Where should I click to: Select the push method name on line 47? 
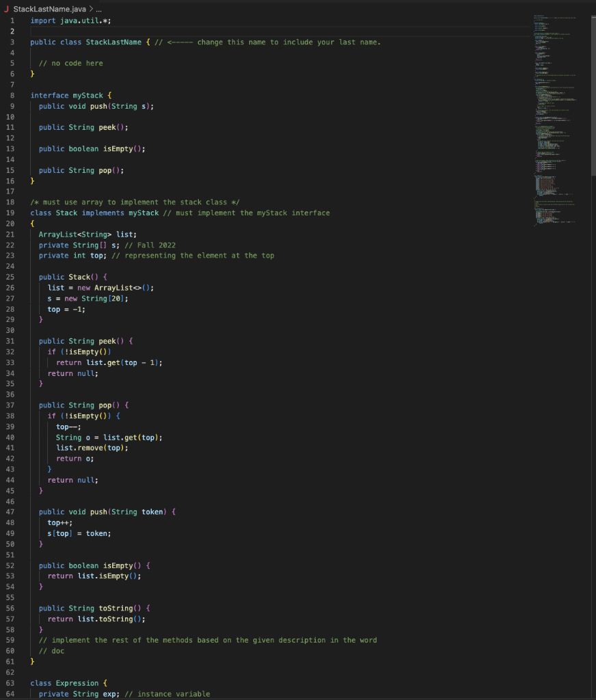[x=98, y=511]
